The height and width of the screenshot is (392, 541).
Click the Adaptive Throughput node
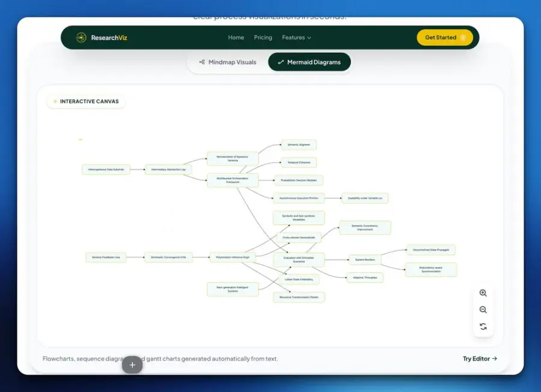(x=365, y=277)
